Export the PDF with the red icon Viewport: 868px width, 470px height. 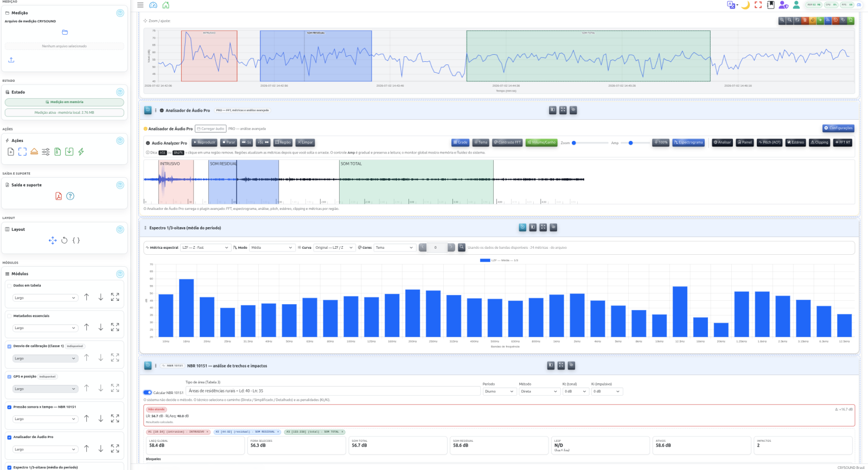[x=59, y=196]
